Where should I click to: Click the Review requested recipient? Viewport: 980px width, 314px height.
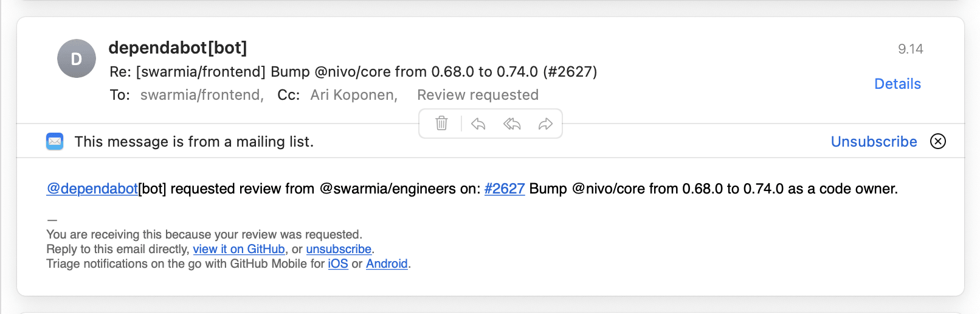[478, 95]
